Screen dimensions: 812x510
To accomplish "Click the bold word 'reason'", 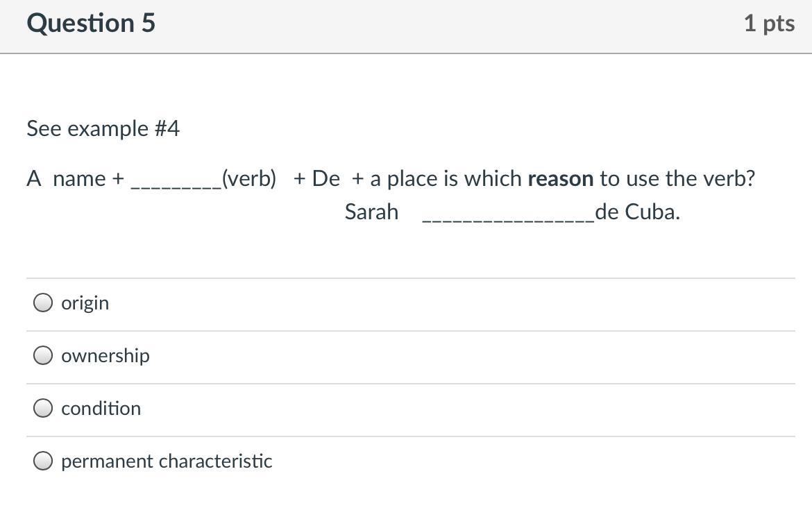I will [x=560, y=178].
